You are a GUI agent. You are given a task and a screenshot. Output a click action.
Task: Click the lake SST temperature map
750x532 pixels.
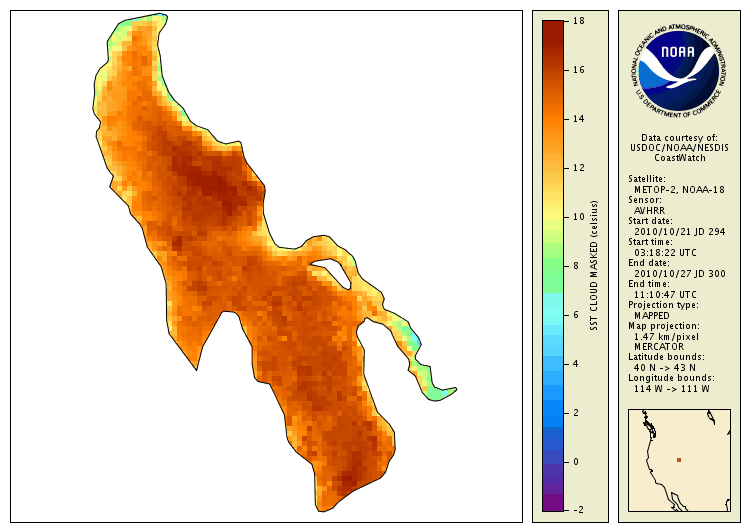point(266,266)
